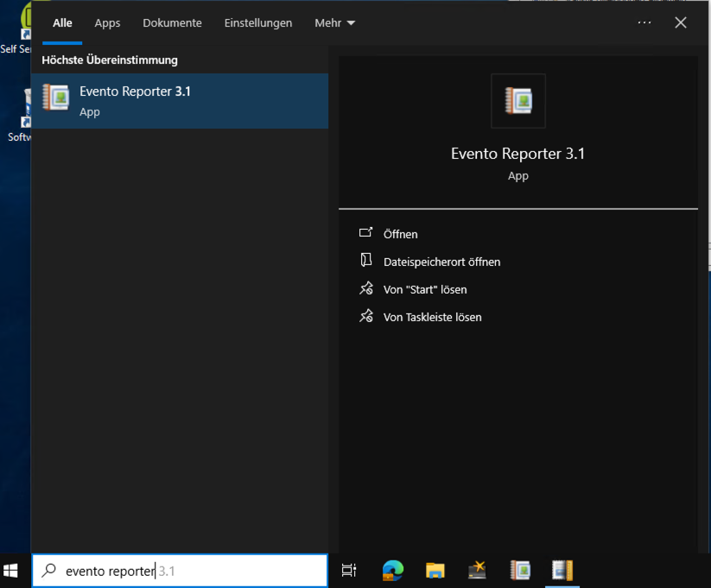The image size is (711, 588).
Task: Click large Evento Reporter icon in preview pane
Action: [517, 101]
